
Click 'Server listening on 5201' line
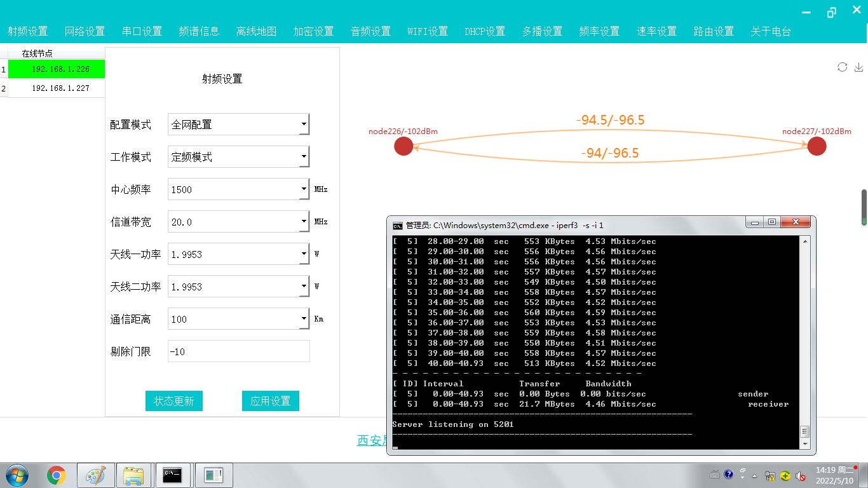[x=453, y=424]
